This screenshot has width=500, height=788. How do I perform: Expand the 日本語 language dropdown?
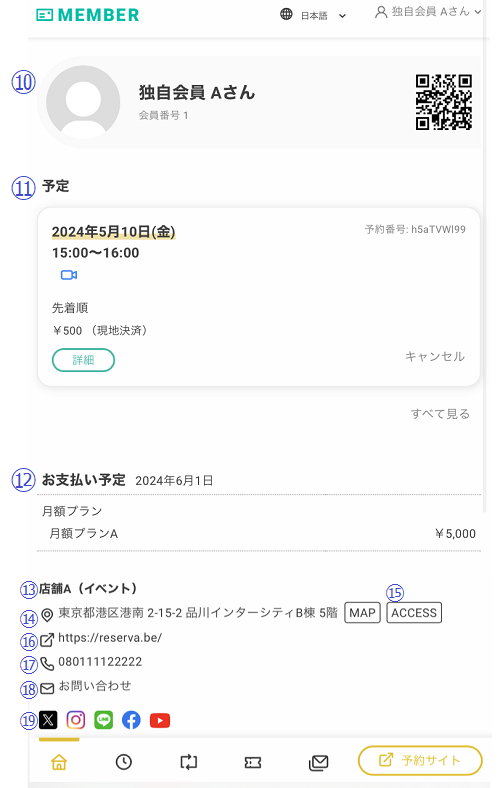(314, 15)
